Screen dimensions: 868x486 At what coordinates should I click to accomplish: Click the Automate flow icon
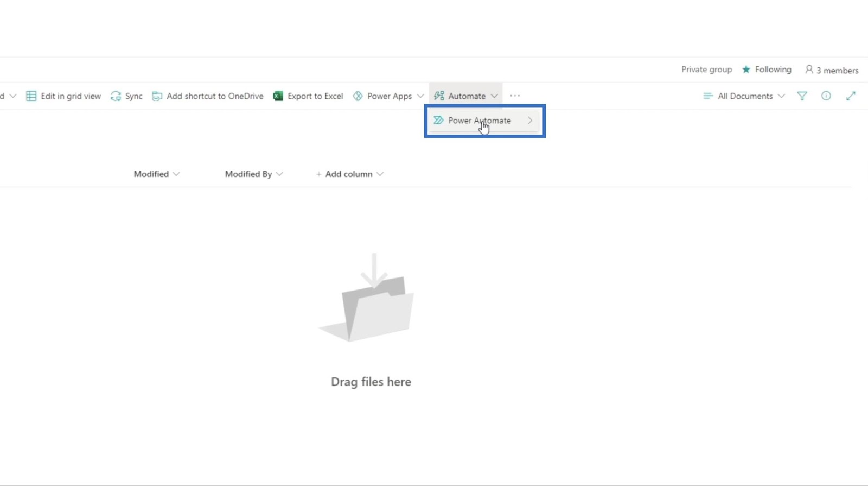coord(439,96)
